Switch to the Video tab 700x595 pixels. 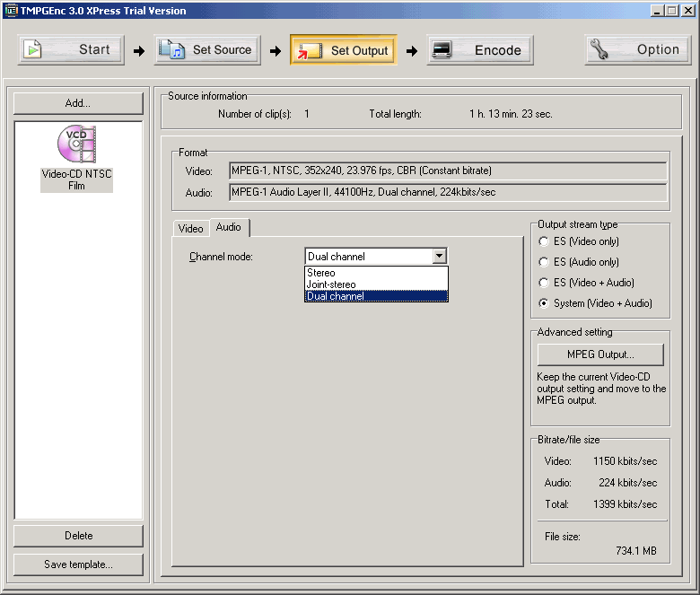(190, 229)
